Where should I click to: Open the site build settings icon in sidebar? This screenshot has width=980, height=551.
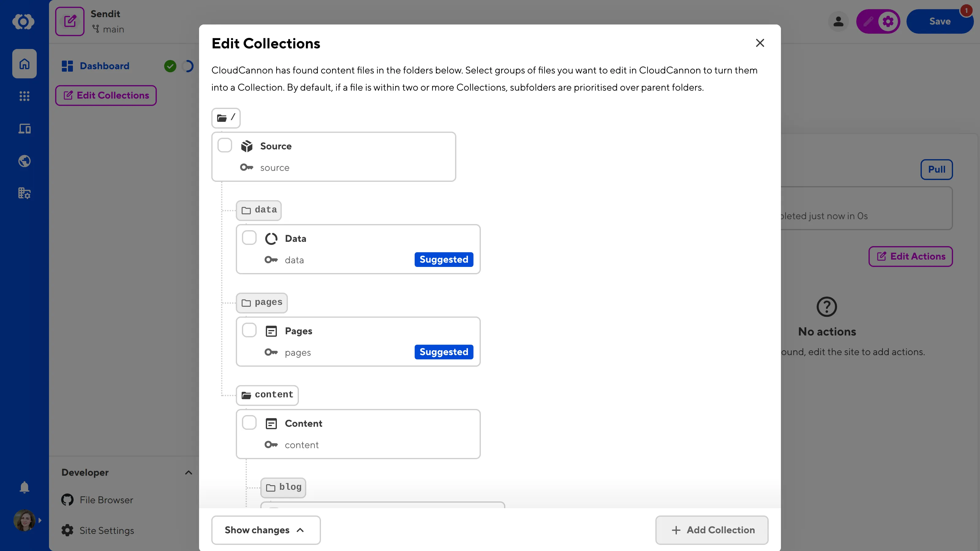(x=24, y=193)
